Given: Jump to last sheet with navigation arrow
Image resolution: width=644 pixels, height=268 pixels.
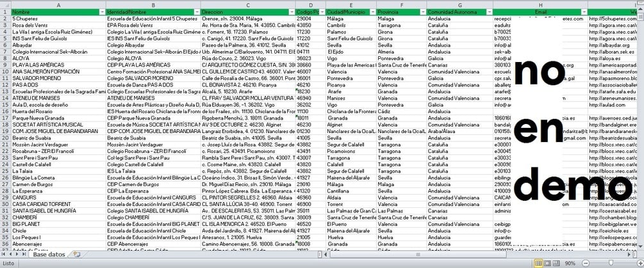Looking at the screenshot, I should tap(24, 255).
